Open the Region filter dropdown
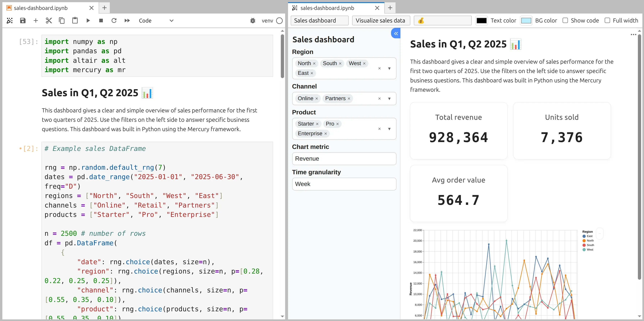The width and height of the screenshot is (644, 321). pyautogui.click(x=389, y=68)
